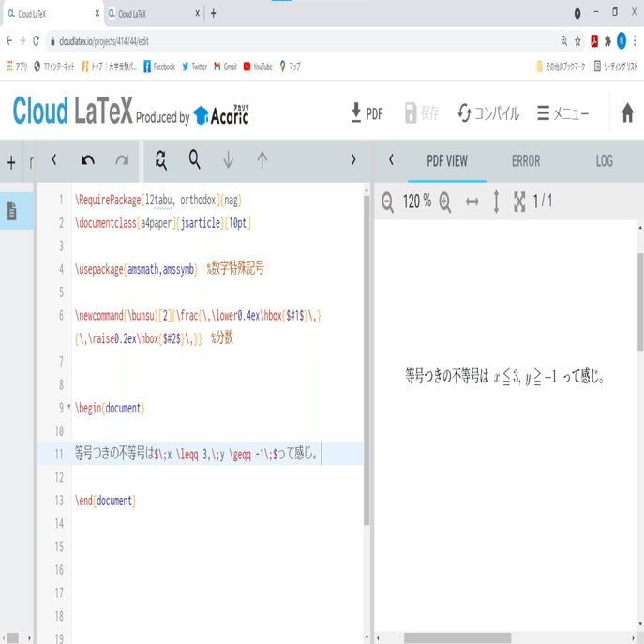Fit PDF to height

click(496, 202)
